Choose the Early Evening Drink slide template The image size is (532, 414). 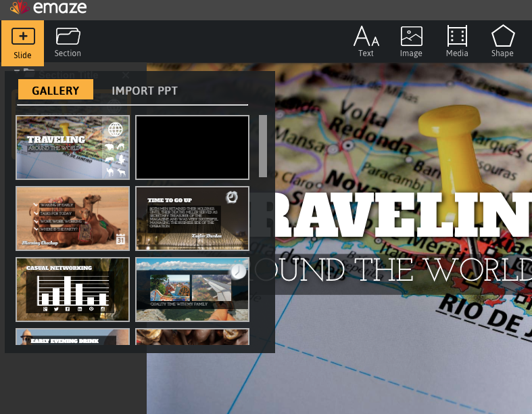[x=72, y=337]
